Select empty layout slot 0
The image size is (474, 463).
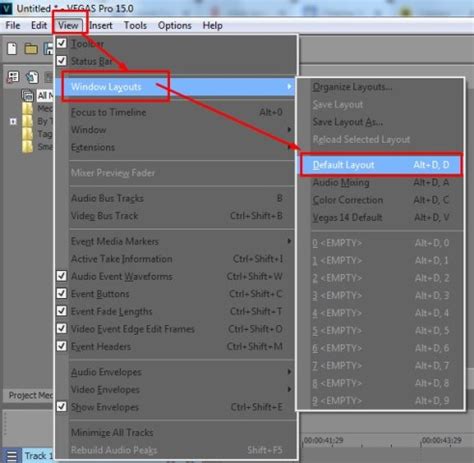(x=380, y=243)
